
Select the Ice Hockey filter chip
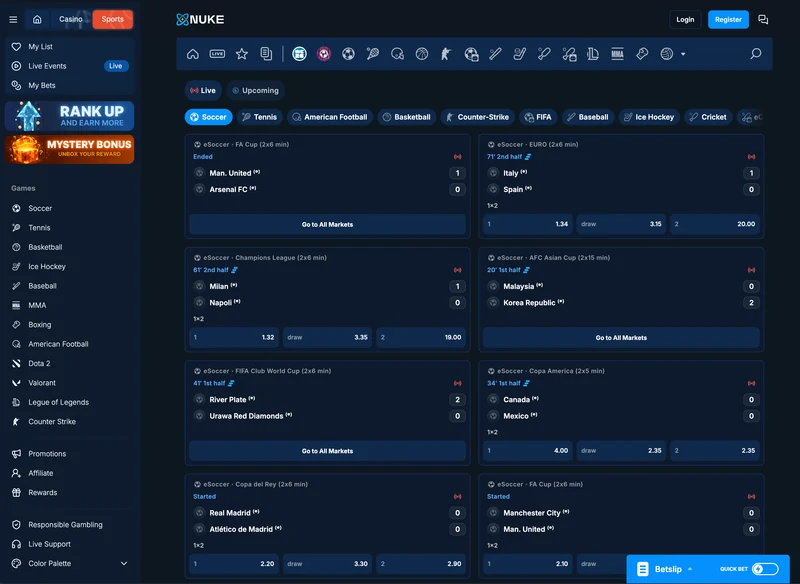[649, 117]
